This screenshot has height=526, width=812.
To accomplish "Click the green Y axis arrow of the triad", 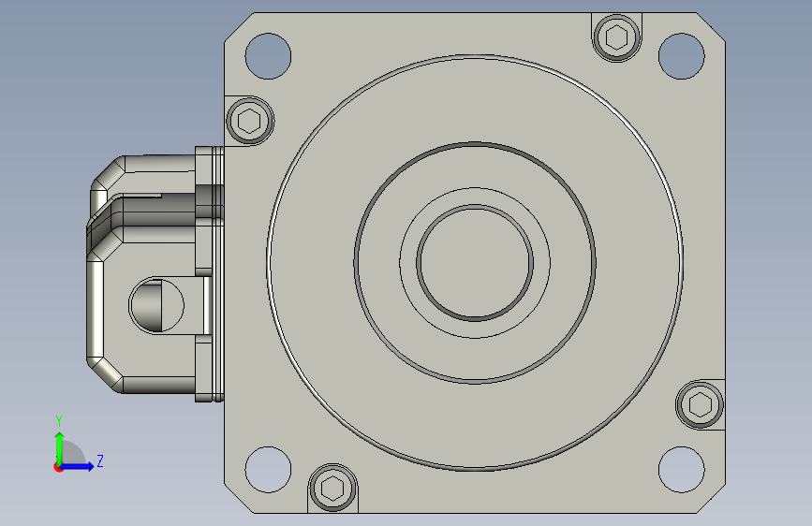I will 60,448.
